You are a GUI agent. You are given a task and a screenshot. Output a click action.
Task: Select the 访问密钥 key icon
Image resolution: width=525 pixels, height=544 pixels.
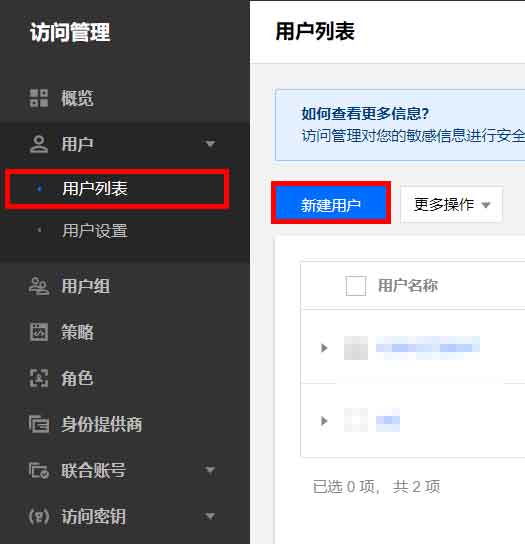pyautogui.click(x=39, y=516)
